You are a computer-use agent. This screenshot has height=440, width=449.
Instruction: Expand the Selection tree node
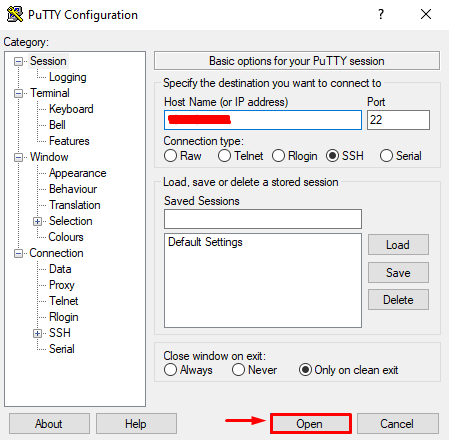37,221
